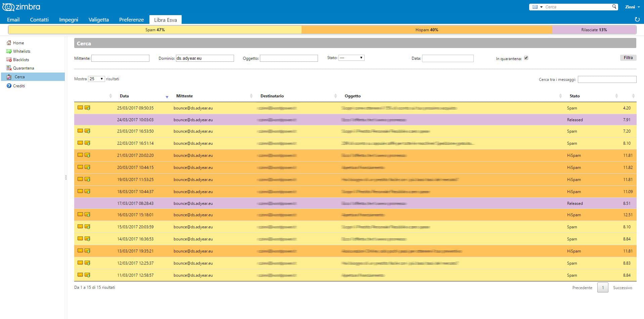Click score 12.51 in the 16/03/2017 row
The height and width of the screenshot is (319, 644).
[x=628, y=215]
